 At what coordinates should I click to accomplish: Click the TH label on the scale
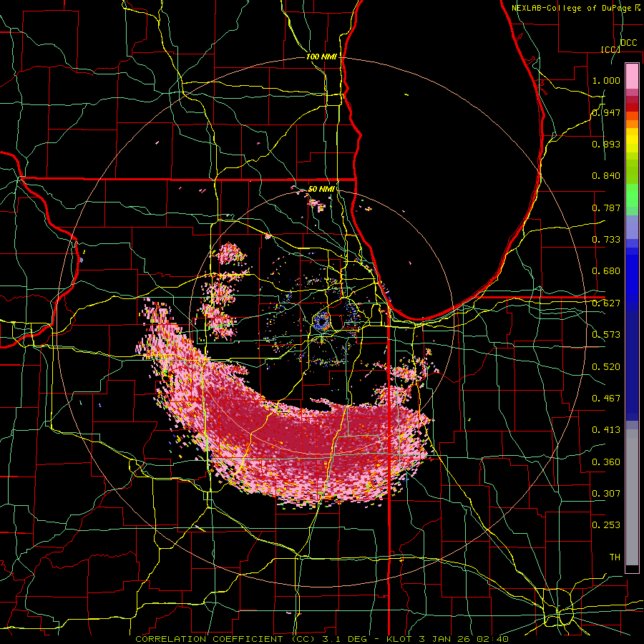(615, 557)
